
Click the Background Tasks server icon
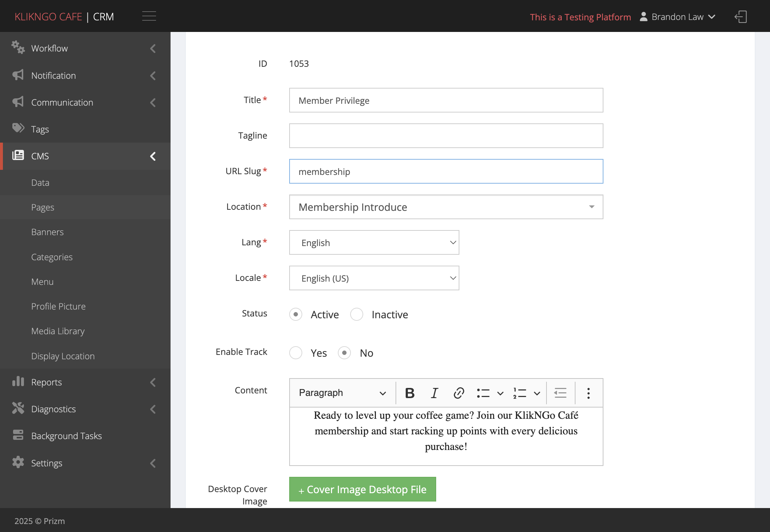point(18,435)
